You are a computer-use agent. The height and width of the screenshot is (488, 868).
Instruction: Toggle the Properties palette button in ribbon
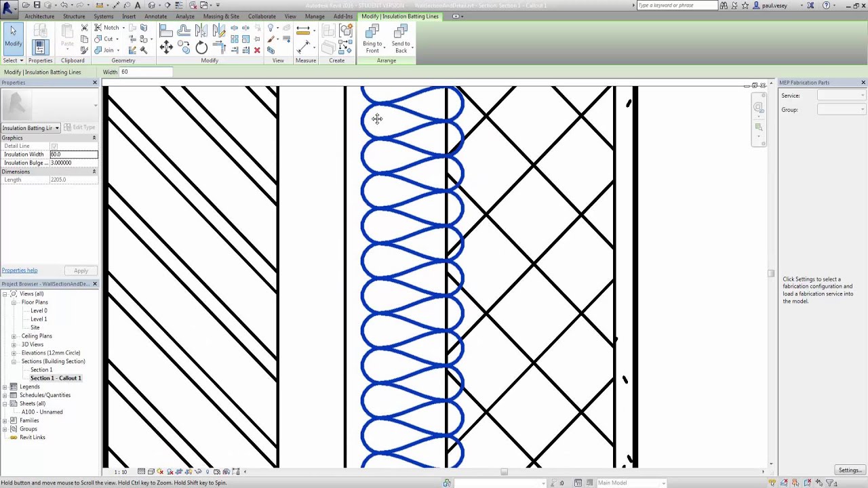coord(39,47)
